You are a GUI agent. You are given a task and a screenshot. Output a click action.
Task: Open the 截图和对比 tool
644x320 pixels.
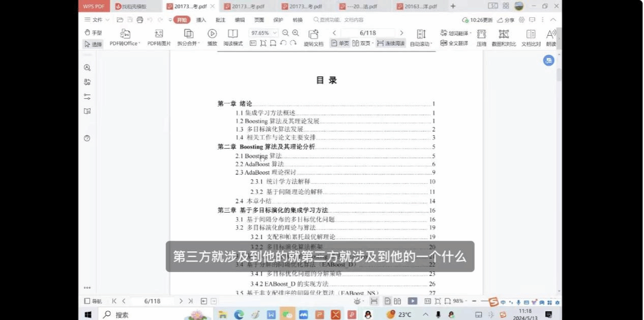504,34
